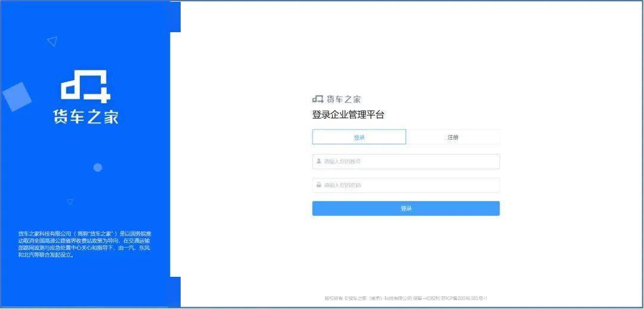Viewport: 644px width, 309px height.
Task: Focus the account input field
Action: [406, 162]
